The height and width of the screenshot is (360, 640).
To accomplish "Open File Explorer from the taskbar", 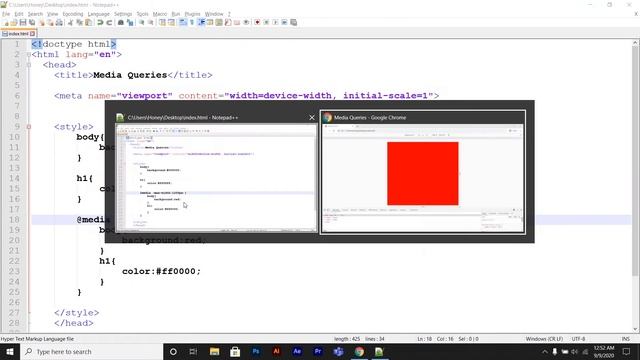I will pyautogui.click(x=214, y=351).
